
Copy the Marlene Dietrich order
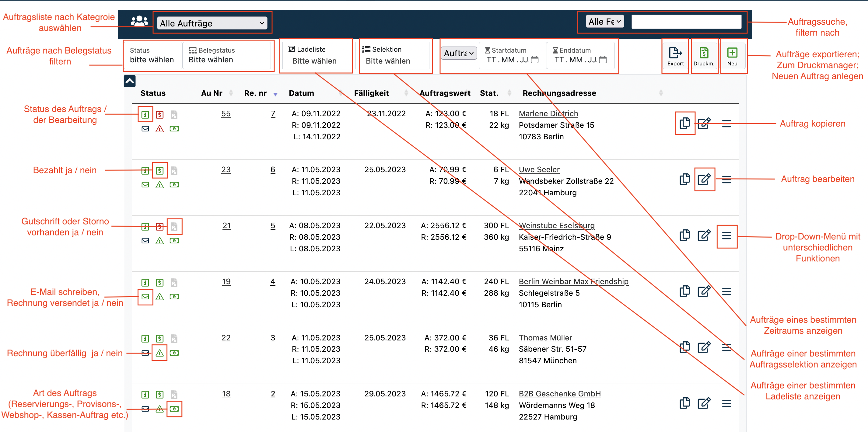click(x=684, y=123)
